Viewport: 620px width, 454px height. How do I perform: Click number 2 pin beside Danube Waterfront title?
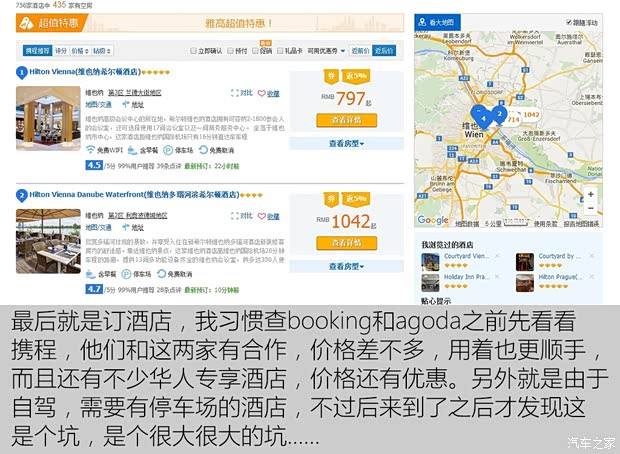click(x=21, y=195)
